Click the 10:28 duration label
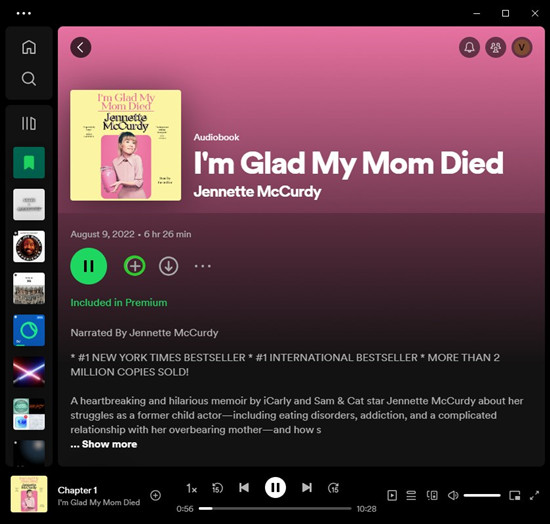This screenshot has height=524, width=550. click(366, 509)
